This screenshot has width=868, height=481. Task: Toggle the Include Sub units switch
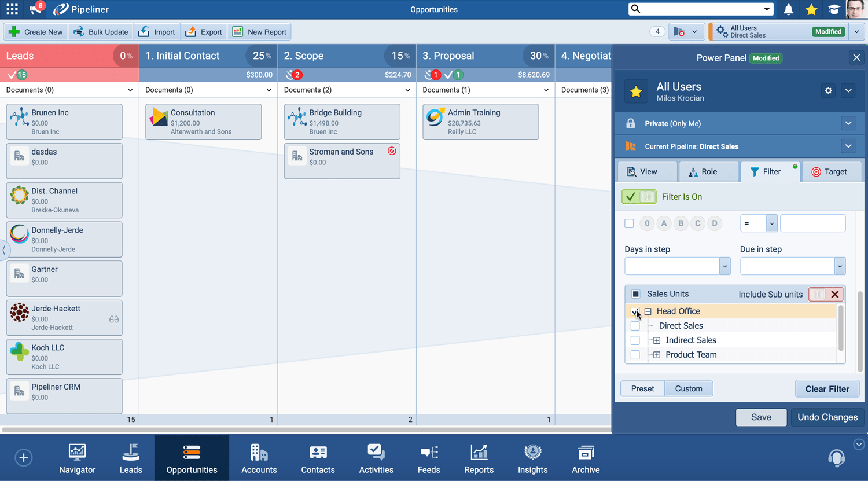coord(817,294)
